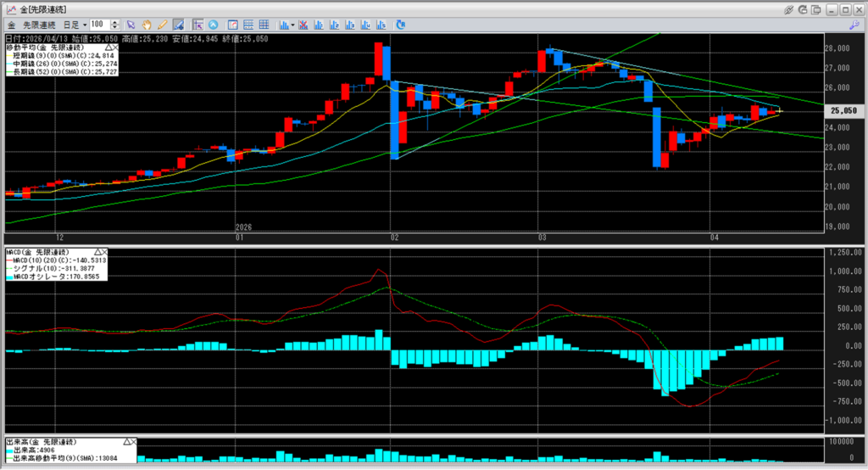This screenshot has width=868, height=470.
Task: Select the 出来高移動平均(9) legend entry
Action: 62,458
